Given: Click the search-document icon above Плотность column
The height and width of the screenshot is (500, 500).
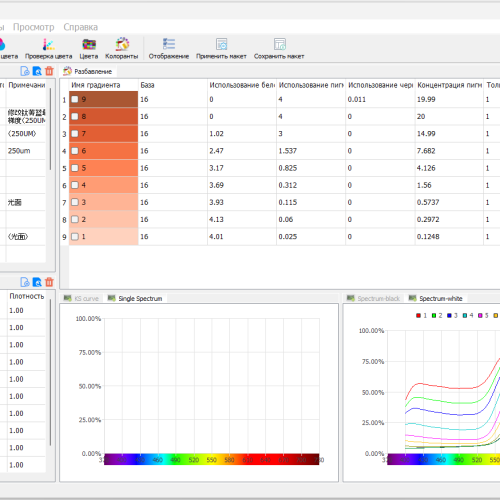Looking at the screenshot, I should tap(37, 282).
